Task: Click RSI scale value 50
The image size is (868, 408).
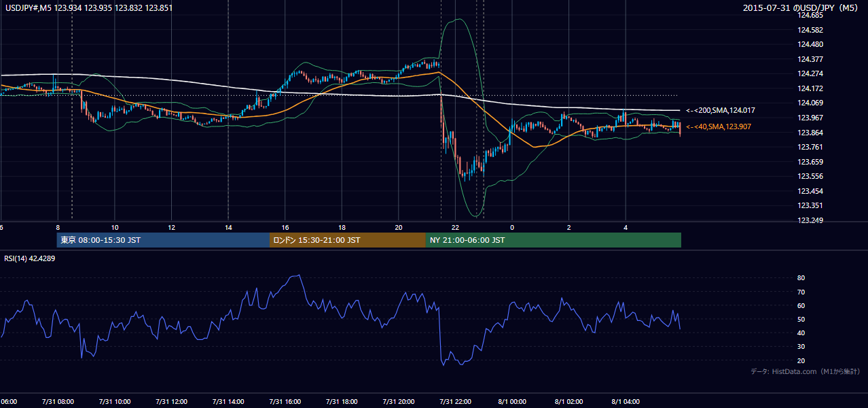Action: (801, 319)
